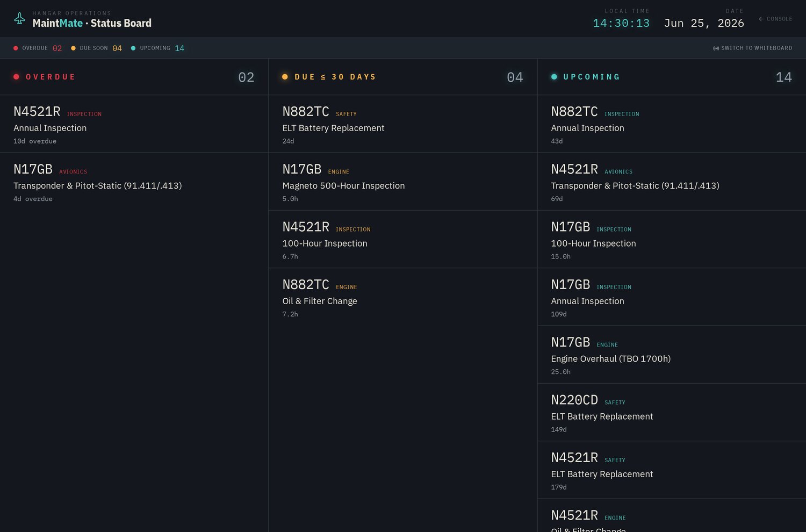
Task: Click the ENGINE tag on Engine Overhaul card
Action: (607, 345)
